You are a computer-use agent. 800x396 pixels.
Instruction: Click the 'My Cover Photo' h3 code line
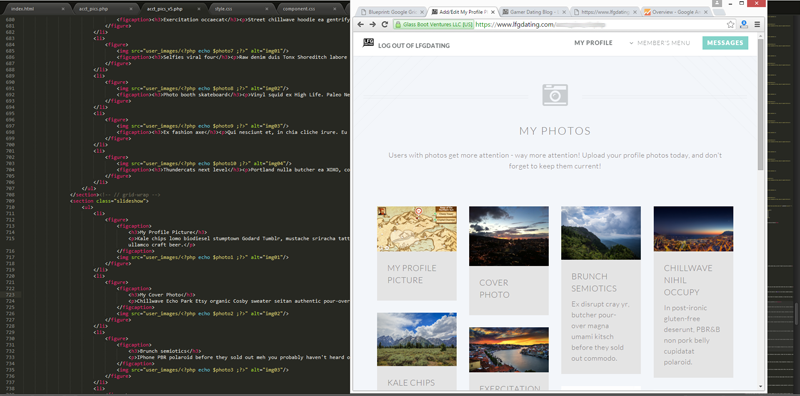162,295
